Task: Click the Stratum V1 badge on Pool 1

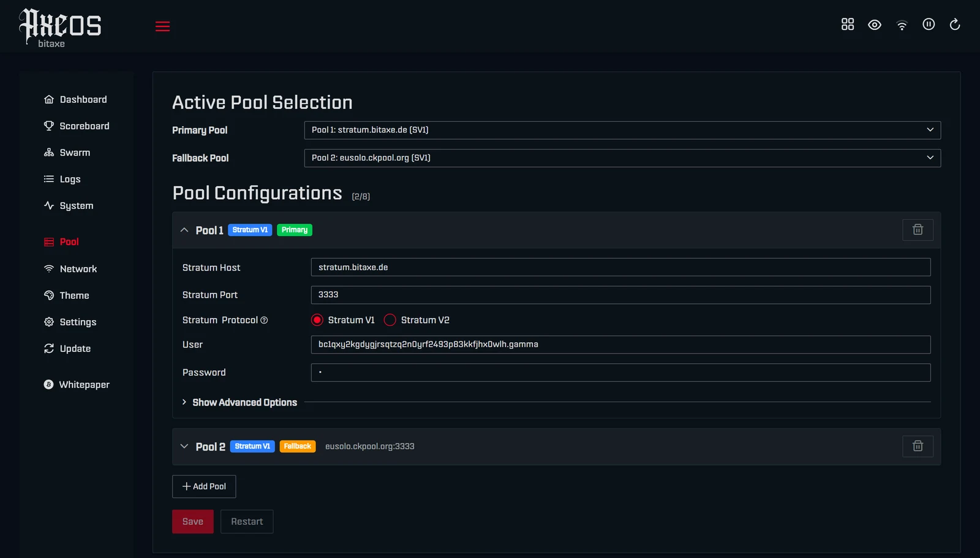Action: point(250,230)
